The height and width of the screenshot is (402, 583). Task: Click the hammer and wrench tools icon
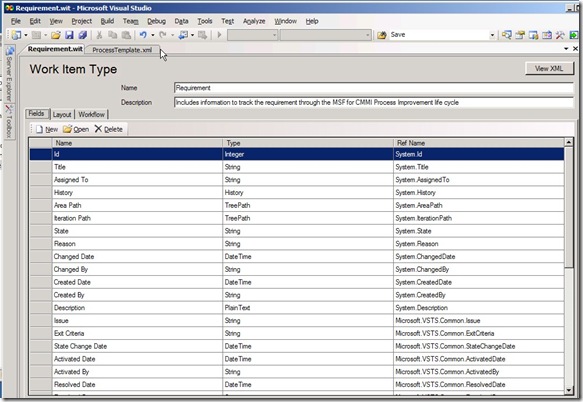[x=560, y=35]
